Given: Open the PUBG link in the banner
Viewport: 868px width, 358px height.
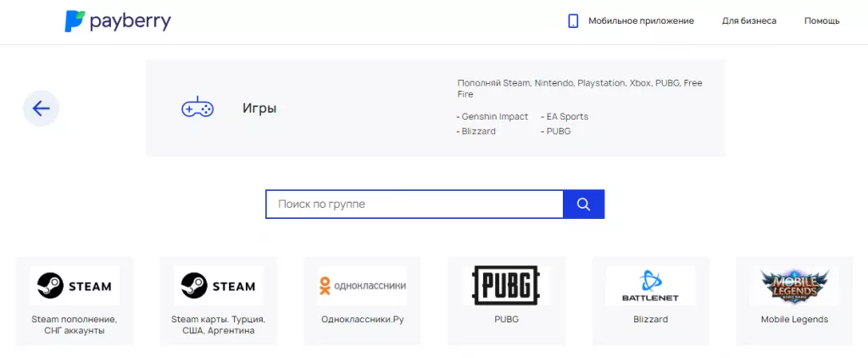Looking at the screenshot, I should (558, 131).
